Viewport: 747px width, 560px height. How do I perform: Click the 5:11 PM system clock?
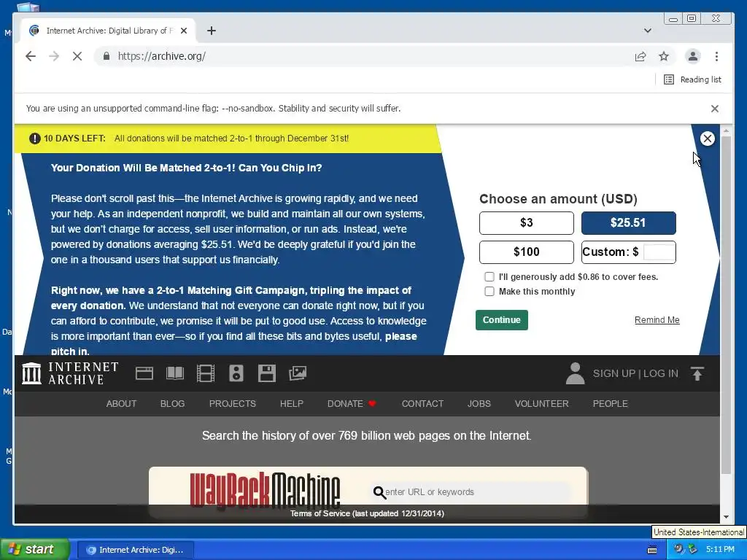[720, 550]
